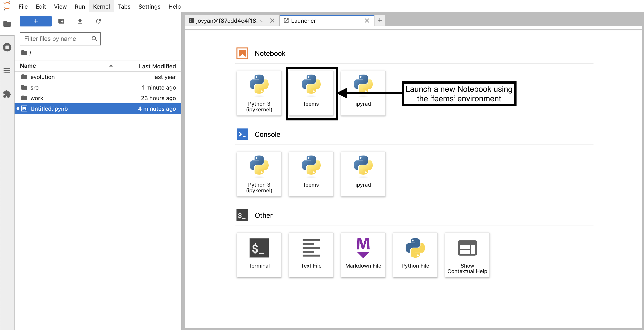The height and width of the screenshot is (330, 644).
Task: Launch an ipyrad notebook
Action: pos(363,93)
